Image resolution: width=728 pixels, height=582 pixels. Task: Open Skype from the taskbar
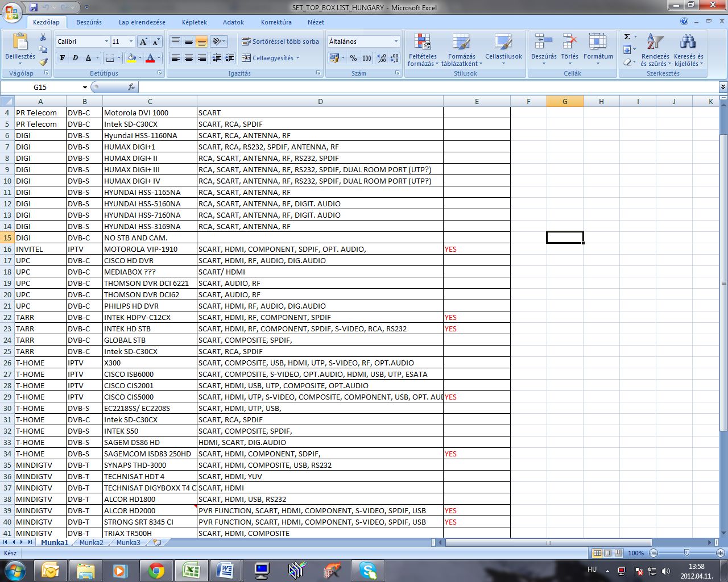tap(367, 571)
